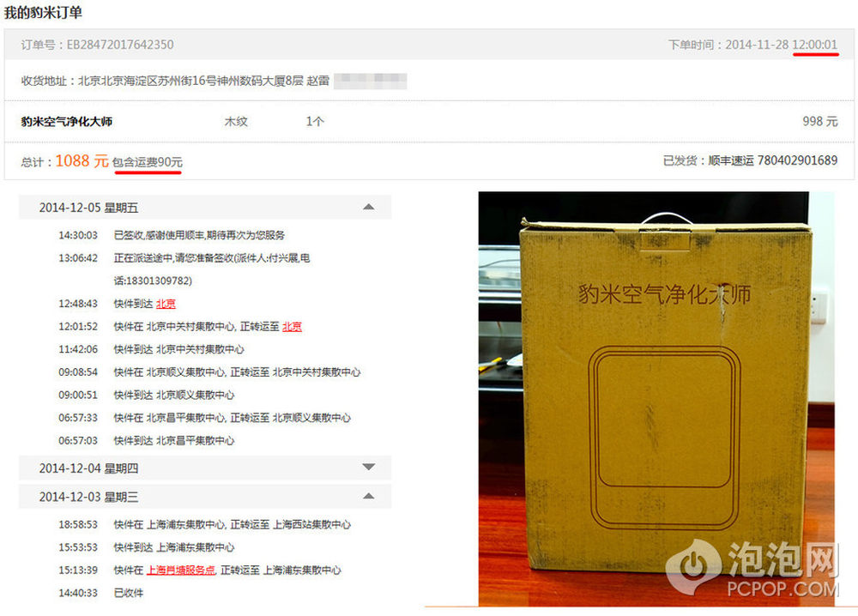Viewport: 858px width, 616px height.
Task: Click the 豹米空气净化大师 box photo
Action: [656, 399]
